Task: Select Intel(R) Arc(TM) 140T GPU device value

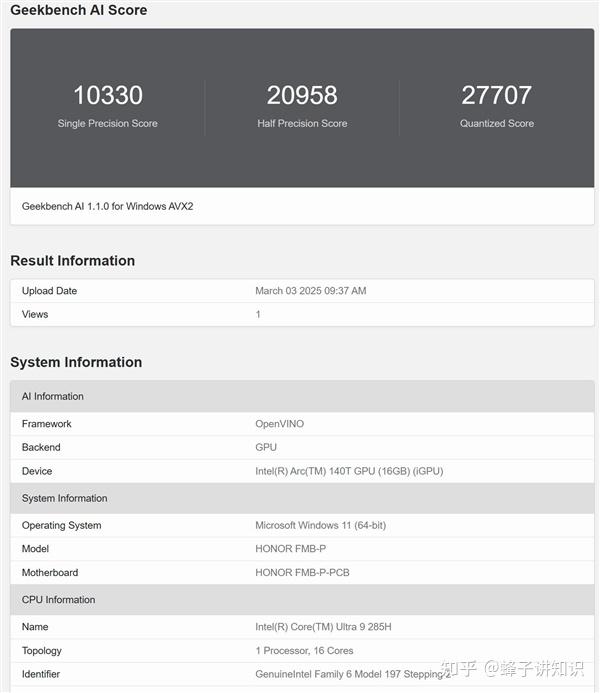Action: pyautogui.click(x=349, y=471)
